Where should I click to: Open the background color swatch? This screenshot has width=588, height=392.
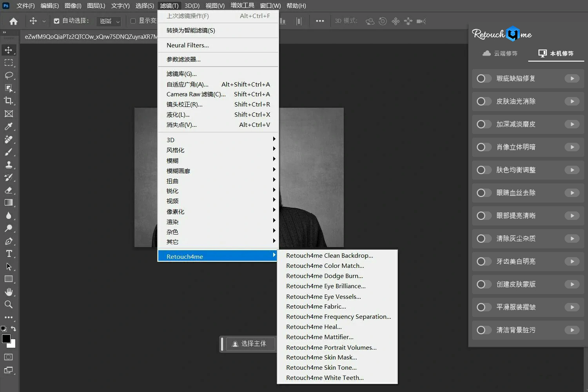pyautogui.click(x=13, y=345)
